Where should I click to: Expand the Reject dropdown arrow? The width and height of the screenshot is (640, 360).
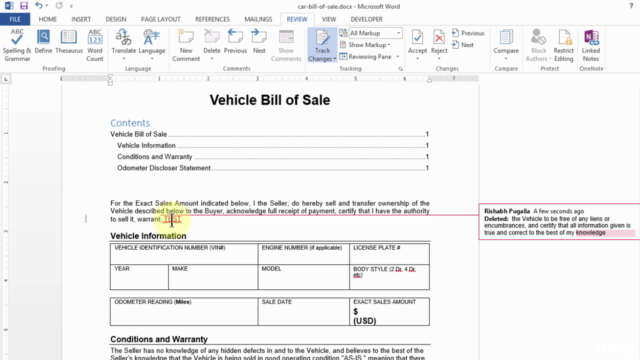coord(439,59)
